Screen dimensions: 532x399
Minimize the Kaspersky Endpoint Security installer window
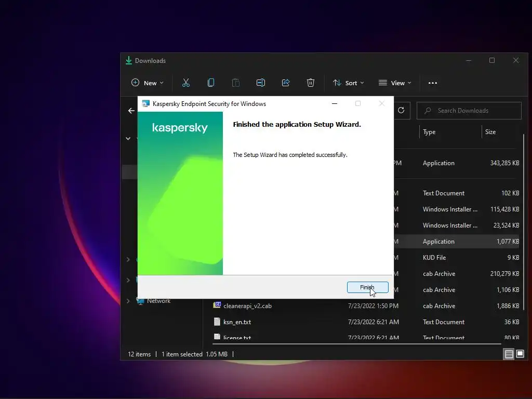335,103
